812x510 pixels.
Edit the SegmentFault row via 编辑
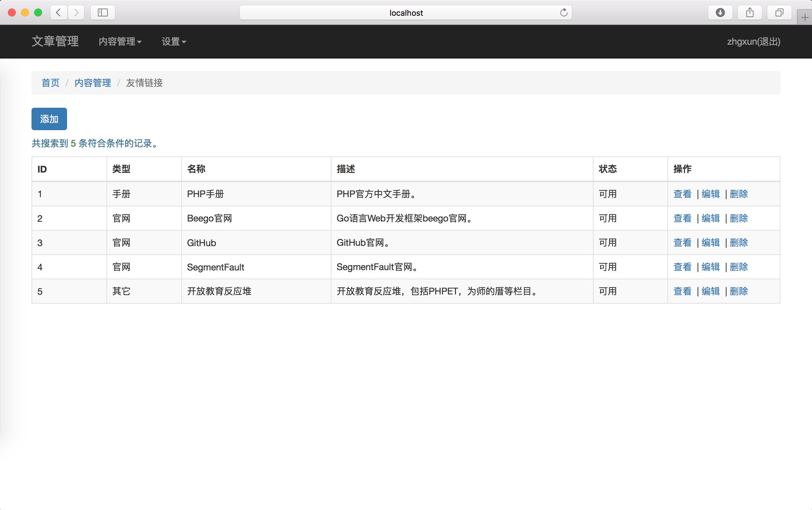[x=710, y=267]
